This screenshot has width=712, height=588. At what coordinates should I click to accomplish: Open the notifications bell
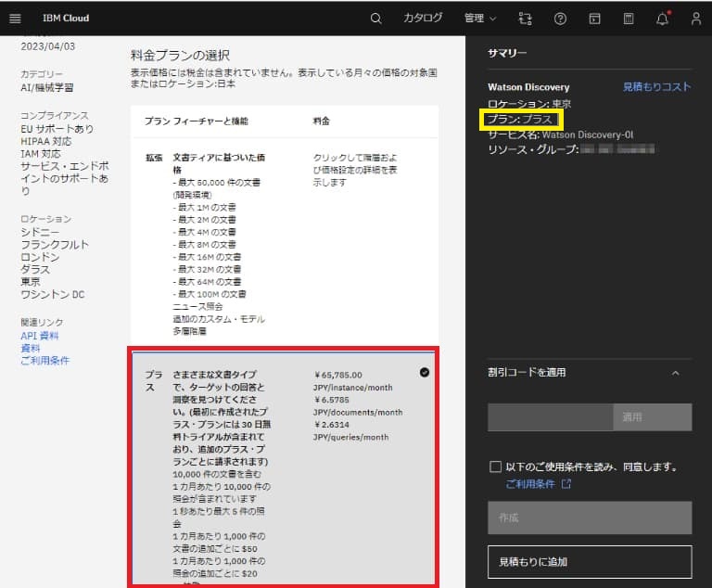[662, 19]
